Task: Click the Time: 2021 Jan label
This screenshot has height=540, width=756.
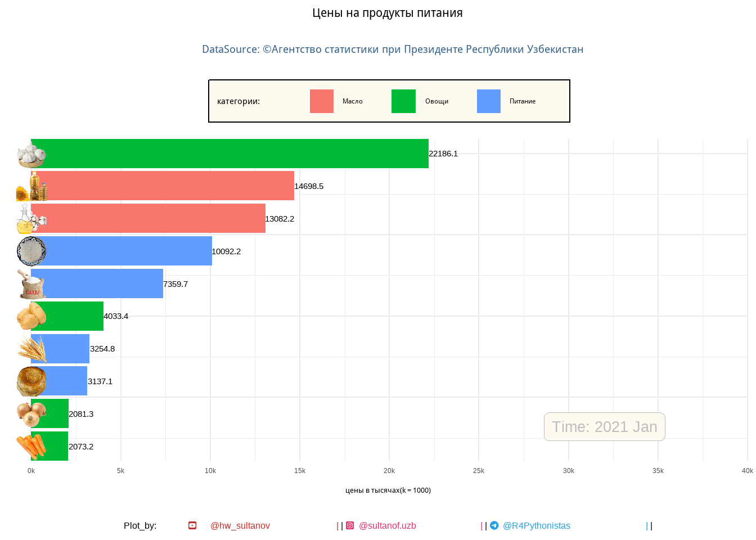Action: click(x=604, y=427)
